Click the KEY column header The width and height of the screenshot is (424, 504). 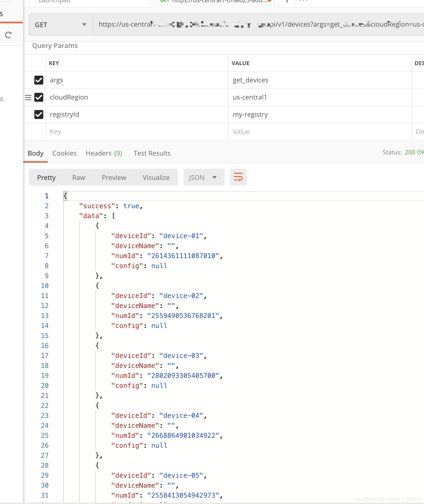54,63
